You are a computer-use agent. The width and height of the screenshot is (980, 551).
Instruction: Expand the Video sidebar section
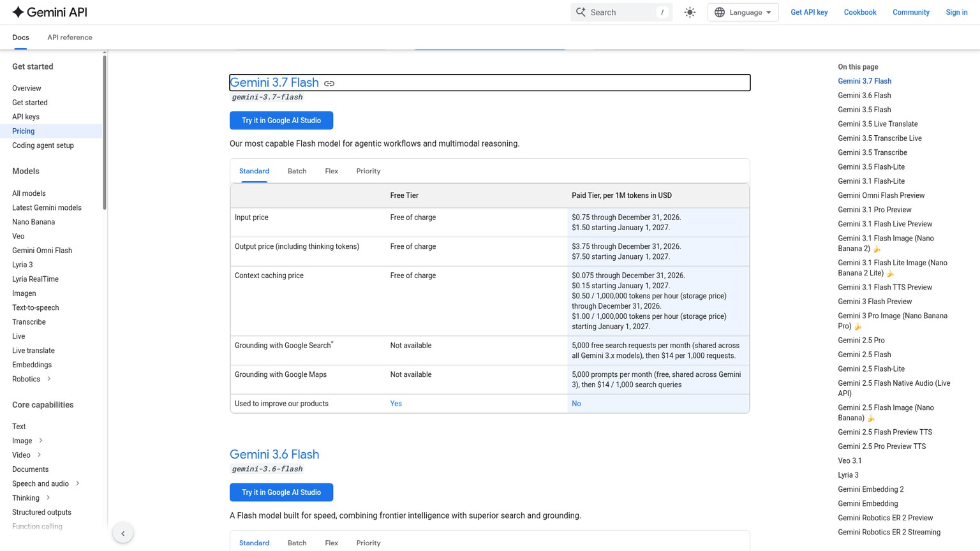(39, 455)
